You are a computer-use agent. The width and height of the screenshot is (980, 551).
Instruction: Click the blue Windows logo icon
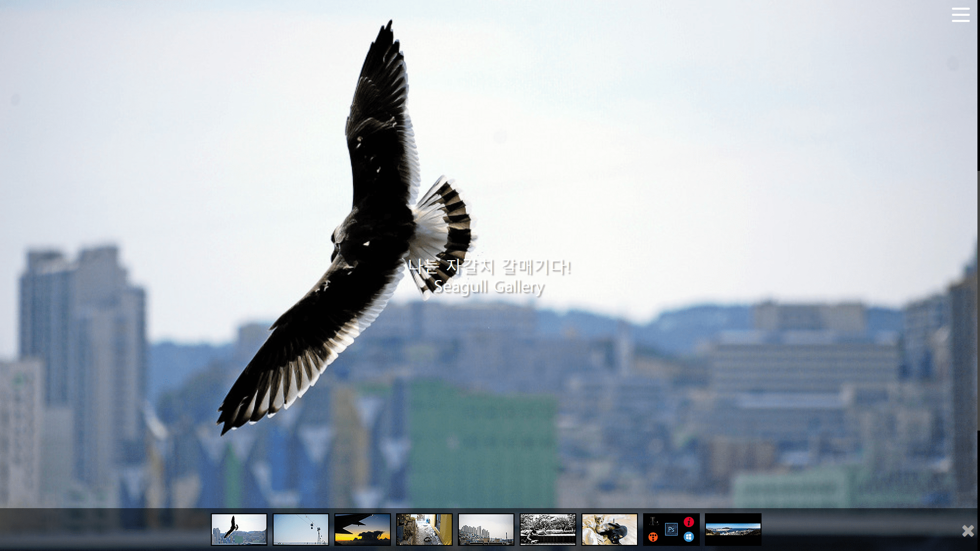tap(689, 537)
